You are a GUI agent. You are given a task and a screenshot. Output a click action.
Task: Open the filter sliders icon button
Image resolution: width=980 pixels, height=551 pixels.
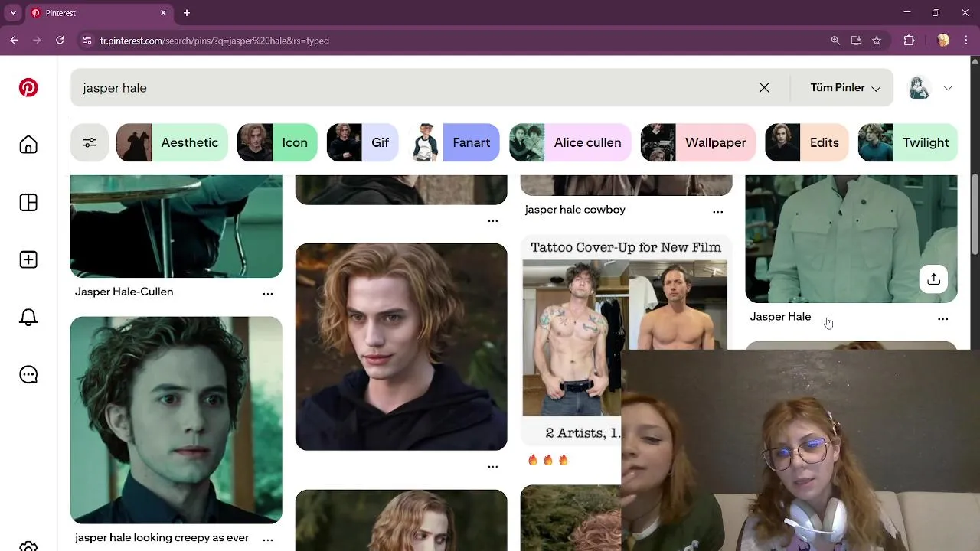click(90, 142)
